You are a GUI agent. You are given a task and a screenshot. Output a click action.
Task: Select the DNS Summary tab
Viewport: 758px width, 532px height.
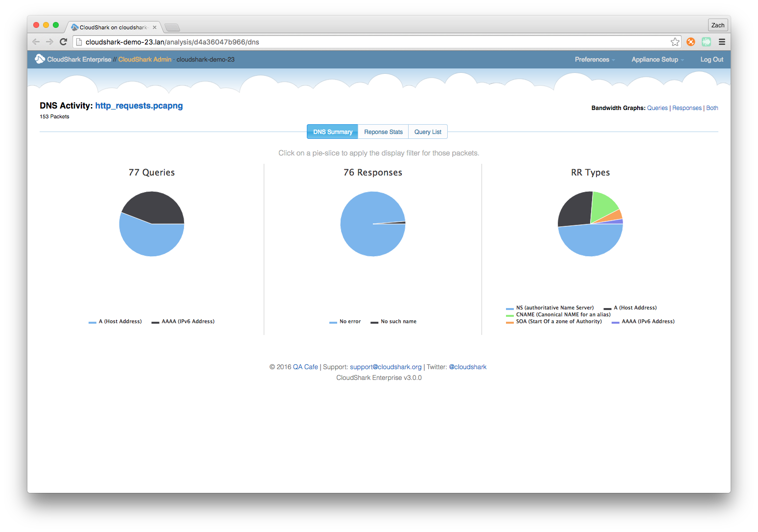tap(333, 132)
